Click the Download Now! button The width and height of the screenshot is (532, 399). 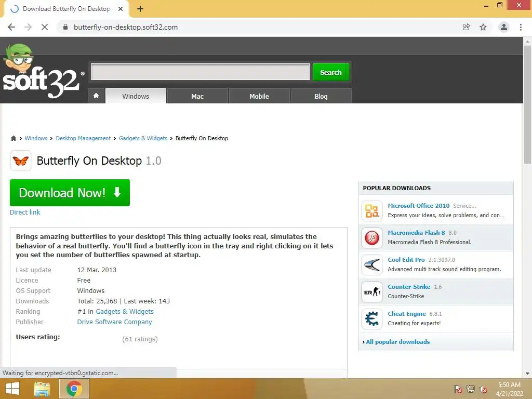coord(70,193)
